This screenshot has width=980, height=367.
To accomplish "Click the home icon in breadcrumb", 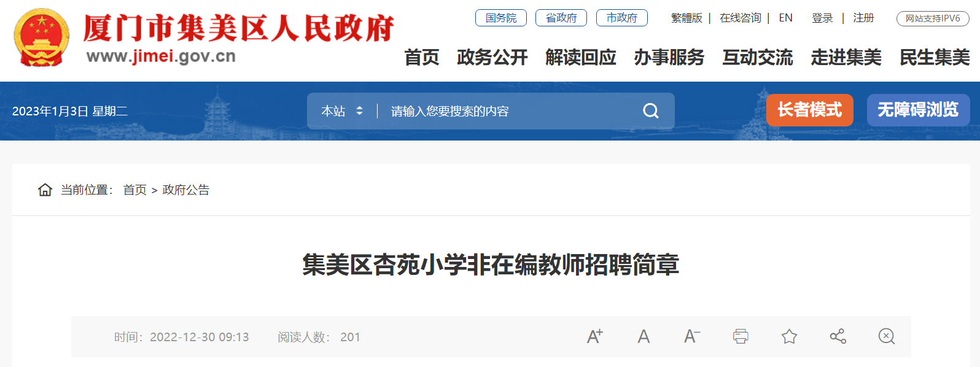I will pos(45,190).
